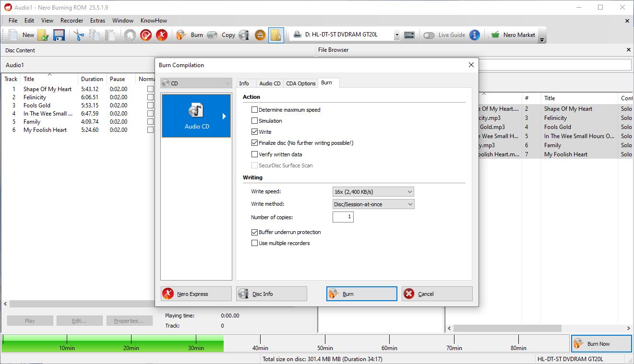This screenshot has width=634, height=364.
Task: Enable the Simulation checkbox
Action: 255,121
